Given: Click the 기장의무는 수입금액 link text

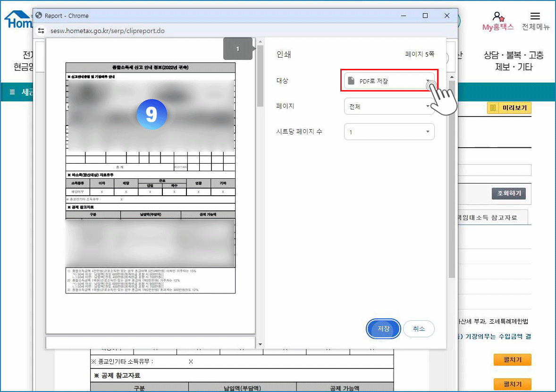Looking at the screenshot, I should (498, 336).
